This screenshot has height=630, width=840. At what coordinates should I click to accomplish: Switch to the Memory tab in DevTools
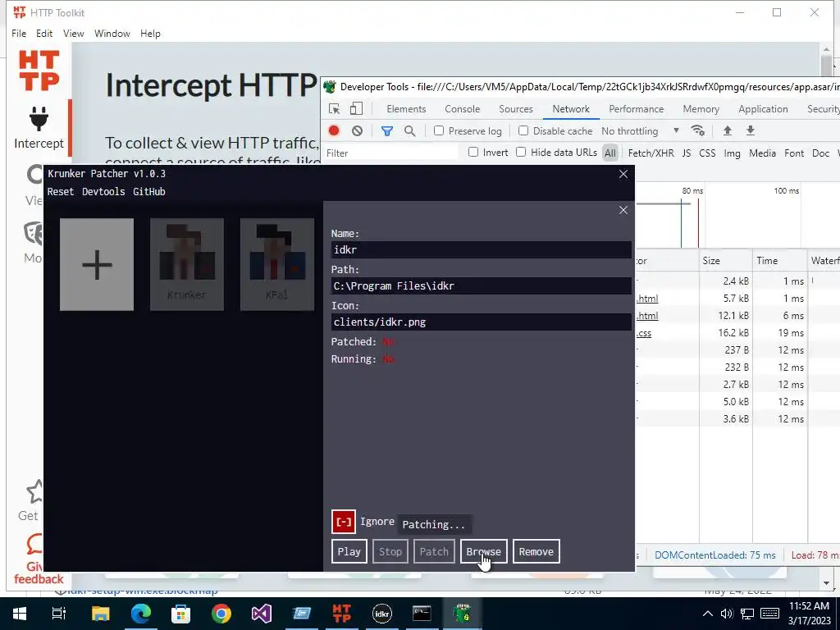(701, 109)
